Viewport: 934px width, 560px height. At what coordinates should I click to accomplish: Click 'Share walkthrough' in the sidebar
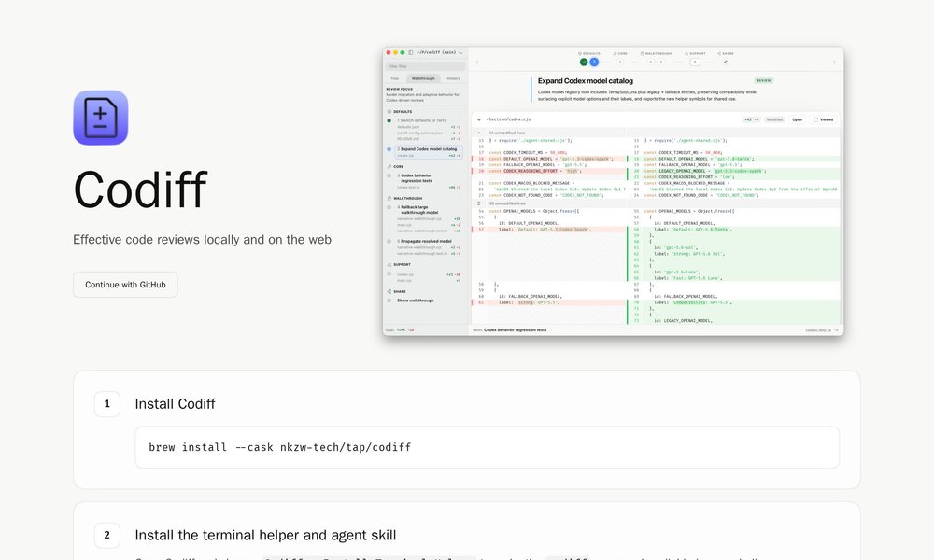[x=416, y=301]
